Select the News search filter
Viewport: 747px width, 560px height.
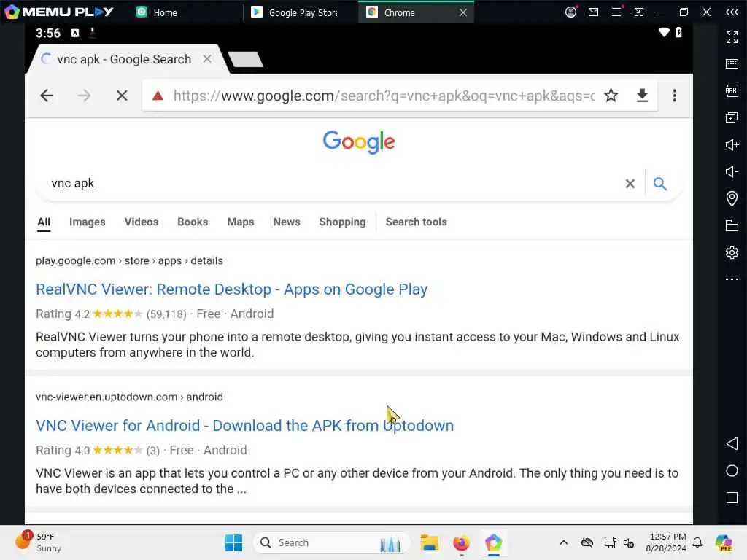(x=287, y=222)
